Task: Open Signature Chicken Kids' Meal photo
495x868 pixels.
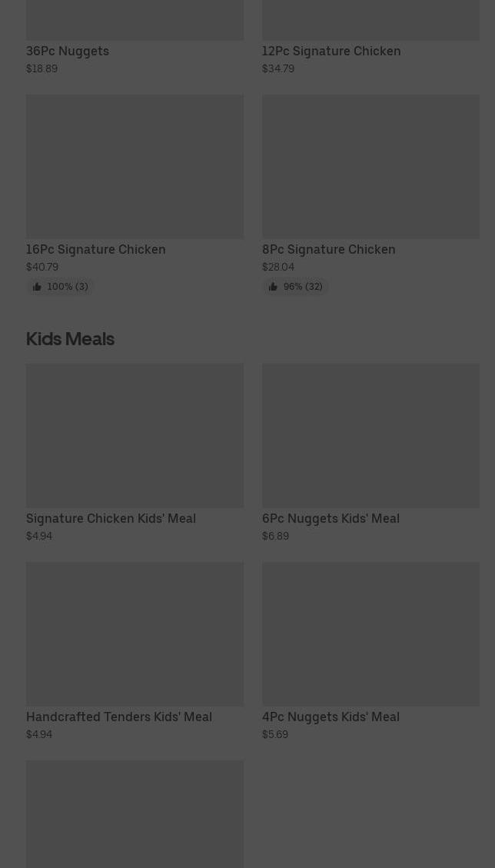Action: pyautogui.click(x=135, y=435)
